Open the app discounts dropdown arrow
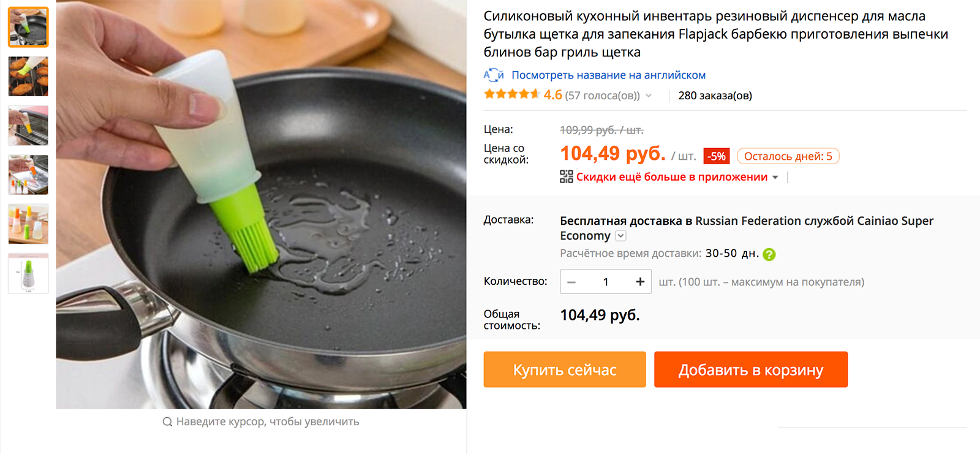The width and height of the screenshot is (980, 454). click(x=775, y=177)
